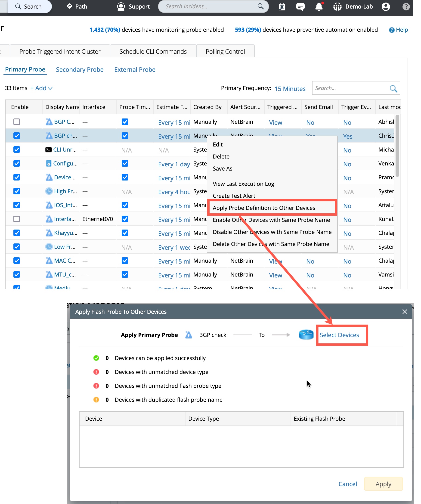The width and height of the screenshot is (421, 504).
Task: Enable the Interfa... Ethernet0/0 probe checkbox
Action: click(x=17, y=219)
